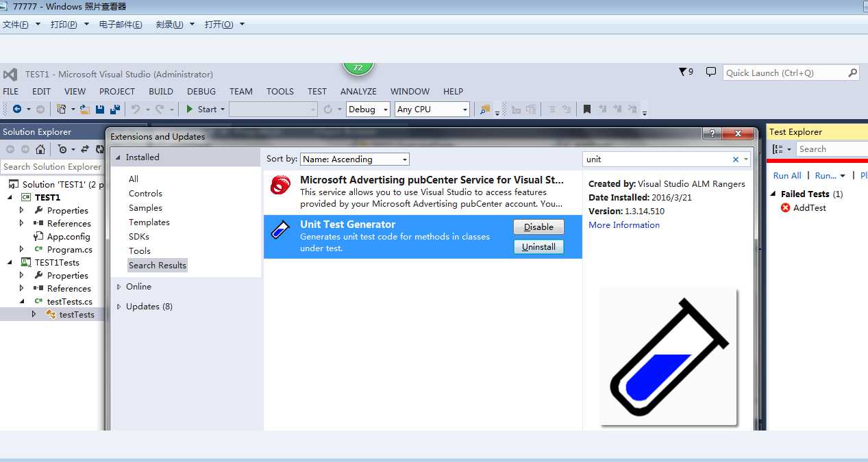Select the AddTest failed test
868x462 pixels.
tap(810, 207)
